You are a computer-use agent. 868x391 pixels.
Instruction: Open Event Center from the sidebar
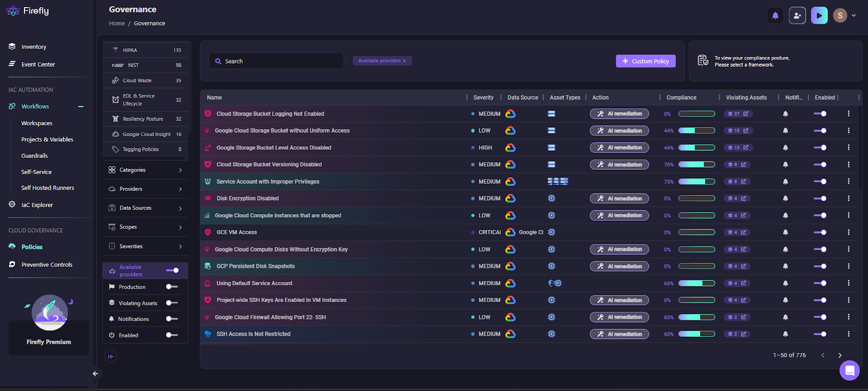pos(38,64)
